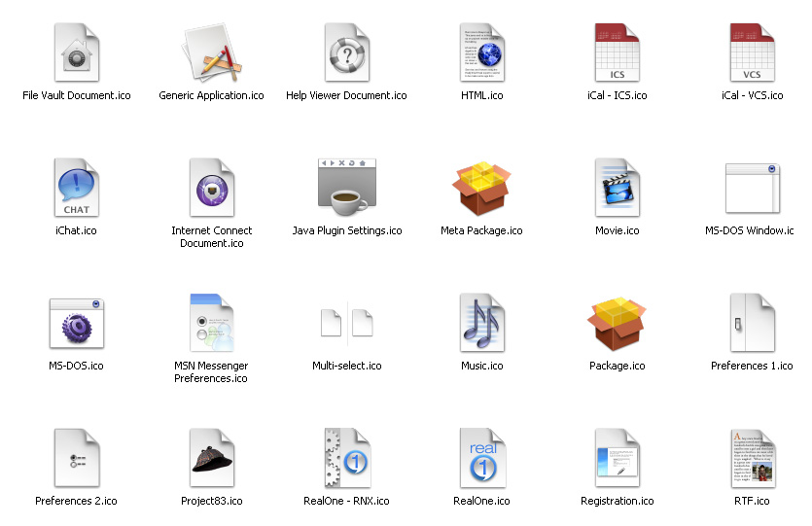Viewport: 812px width, 526px height.
Task: Click the "MS-DOS.ico" file name
Action: pyautogui.click(x=76, y=366)
